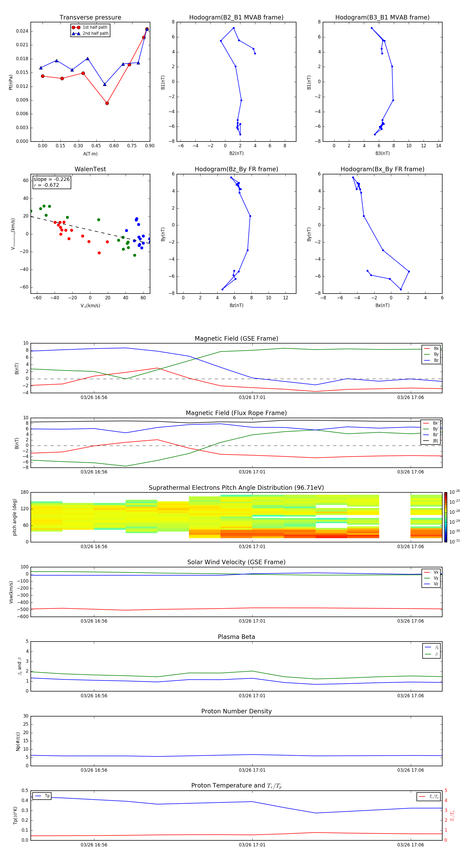Select the Bx legend entry in GSE magnetic field
The height and width of the screenshot is (868, 473).
431,349
